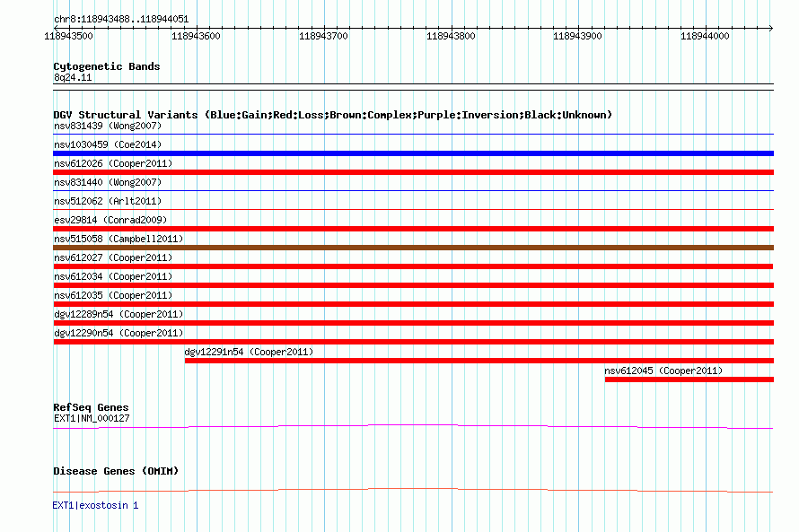Click the DGV Structural Variants track title
Screen dimensions: 799x532
click(x=332, y=115)
